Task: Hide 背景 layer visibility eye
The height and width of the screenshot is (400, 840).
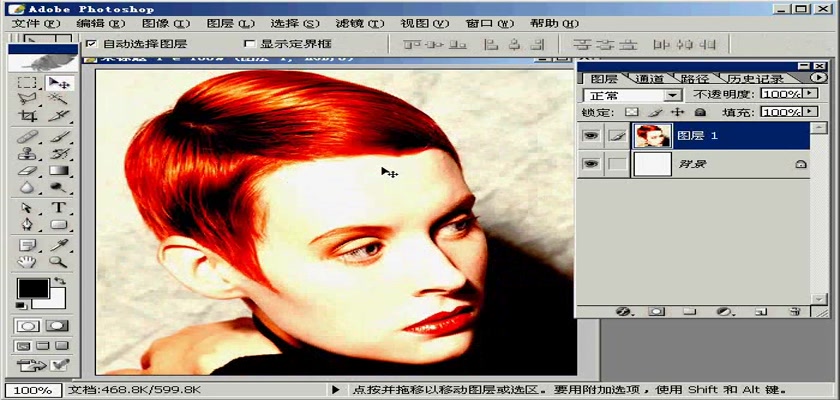Action: (x=590, y=164)
